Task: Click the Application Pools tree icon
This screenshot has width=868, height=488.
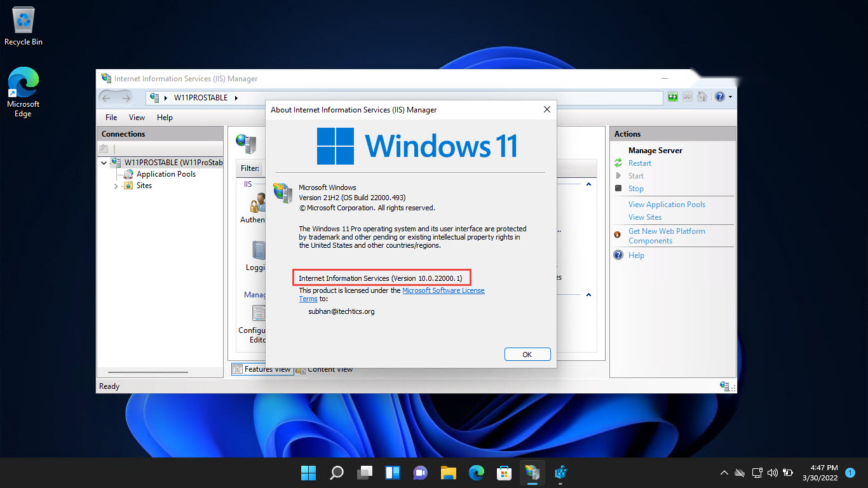Action: pyautogui.click(x=128, y=174)
